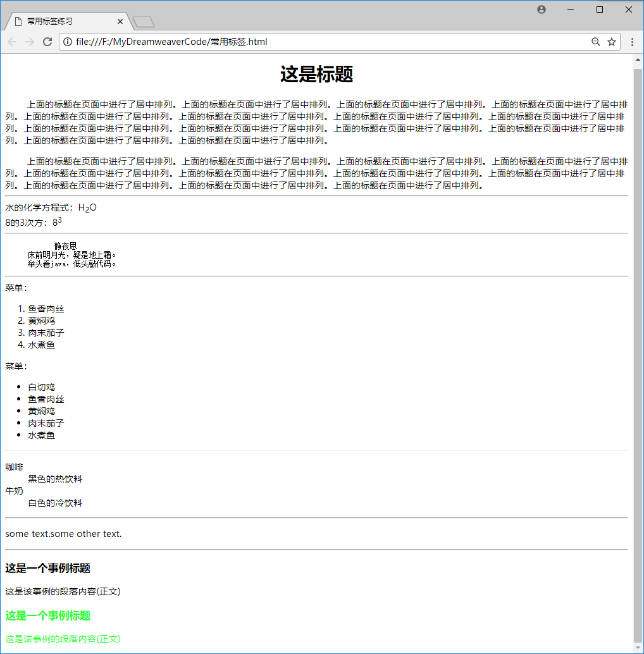Click bulleted item 水煮鱼
The image size is (644, 654).
coord(41,435)
